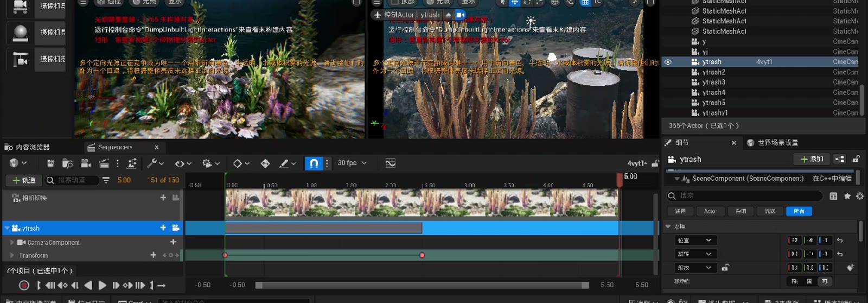Click the Sequencer director blueprint icon
The image size is (868, 303).
132,163
